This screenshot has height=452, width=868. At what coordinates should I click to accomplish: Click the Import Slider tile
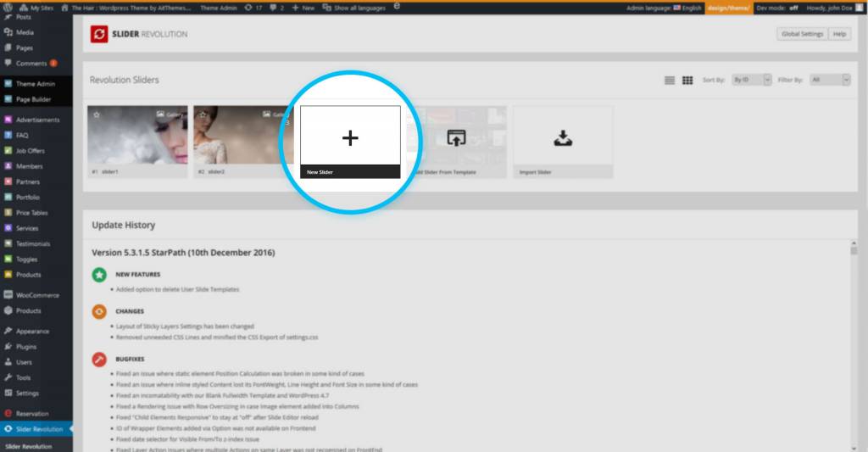pyautogui.click(x=563, y=142)
